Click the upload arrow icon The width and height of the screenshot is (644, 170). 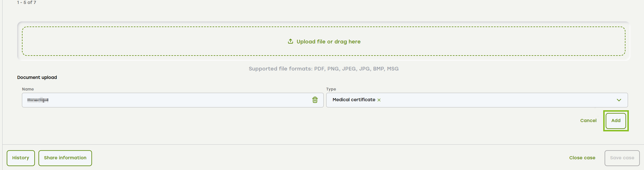(x=291, y=41)
